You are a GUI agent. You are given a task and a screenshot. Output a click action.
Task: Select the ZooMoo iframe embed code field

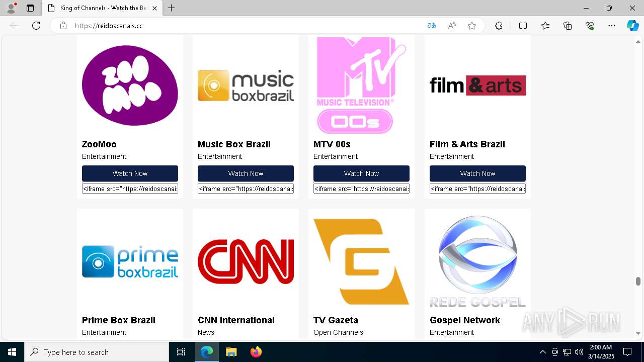(x=130, y=189)
